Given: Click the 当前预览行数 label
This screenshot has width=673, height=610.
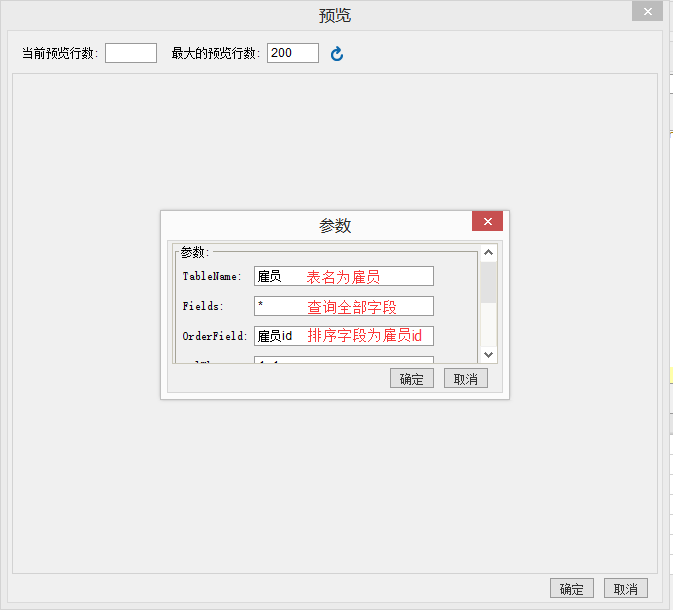Looking at the screenshot, I should click(60, 53).
